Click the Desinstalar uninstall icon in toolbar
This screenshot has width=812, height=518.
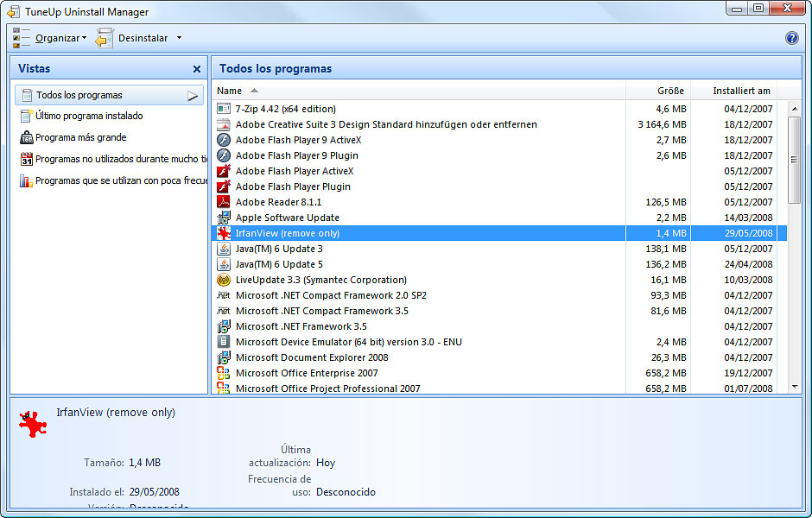pyautogui.click(x=105, y=38)
